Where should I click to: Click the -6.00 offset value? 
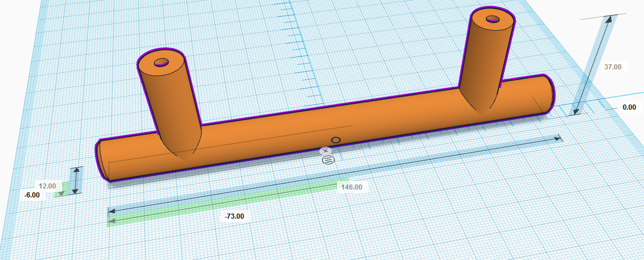(x=32, y=195)
